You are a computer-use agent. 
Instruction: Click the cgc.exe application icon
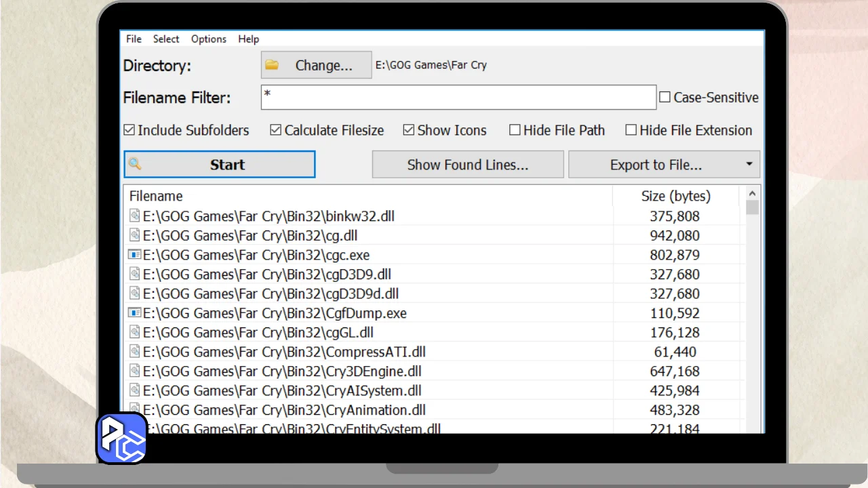134,255
